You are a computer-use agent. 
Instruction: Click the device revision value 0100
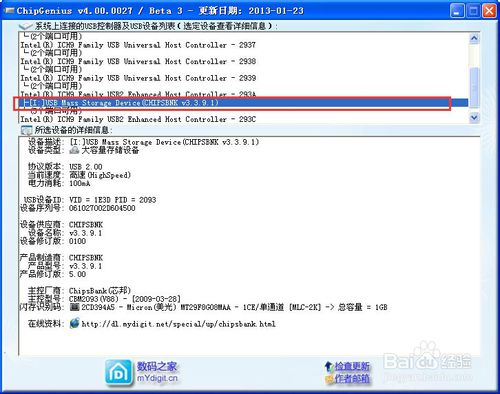click(x=77, y=241)
